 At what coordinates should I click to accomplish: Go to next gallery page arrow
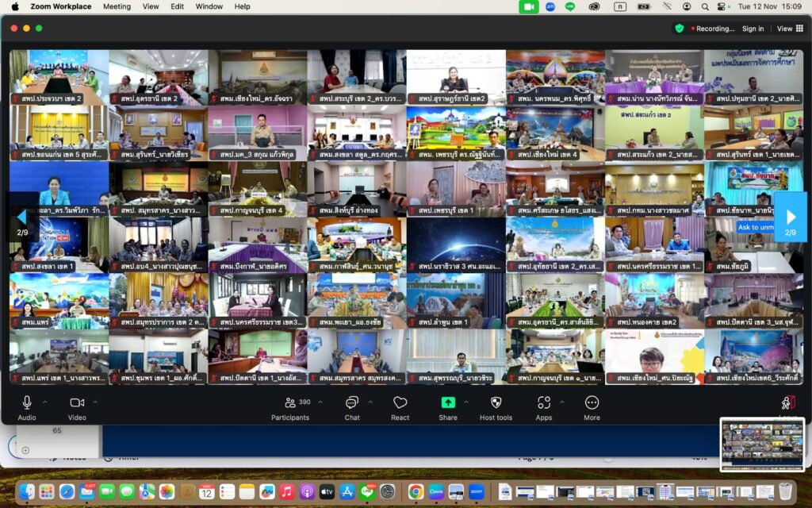click(791, 217)
